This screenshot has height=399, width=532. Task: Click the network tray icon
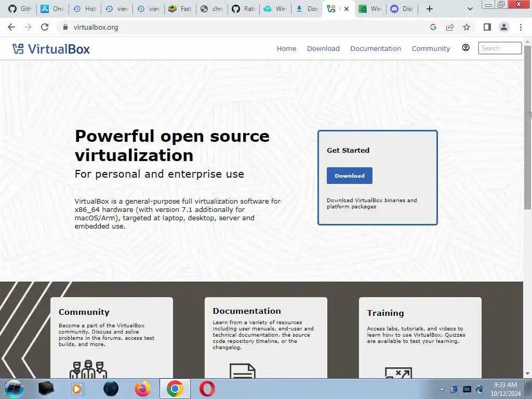(467, 390)
